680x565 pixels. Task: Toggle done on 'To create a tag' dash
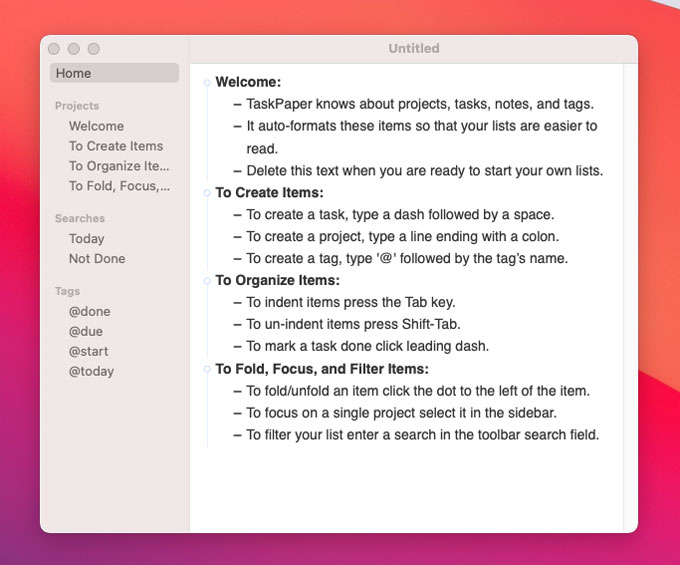[237, 259]
